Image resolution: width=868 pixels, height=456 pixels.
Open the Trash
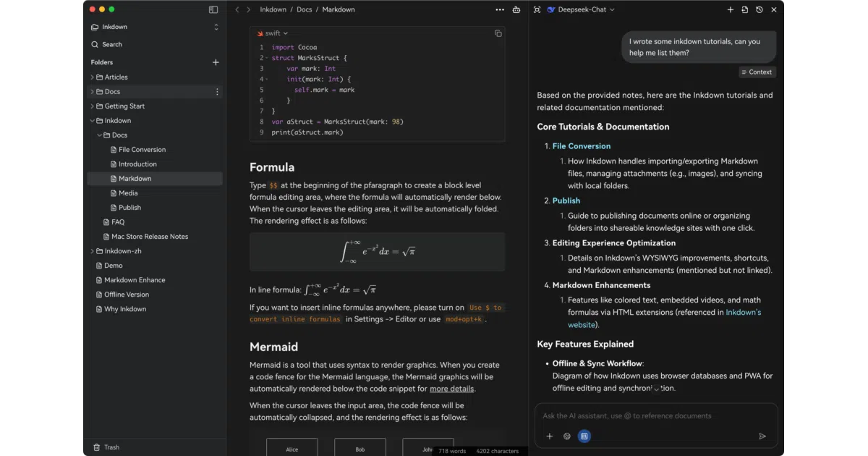(x=106, y=447)
